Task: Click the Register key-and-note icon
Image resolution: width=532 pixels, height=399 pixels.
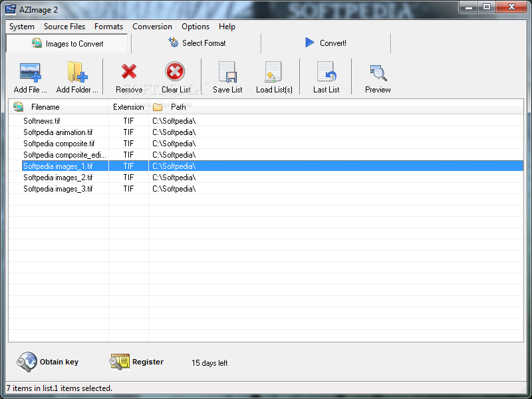Action: 119,362
